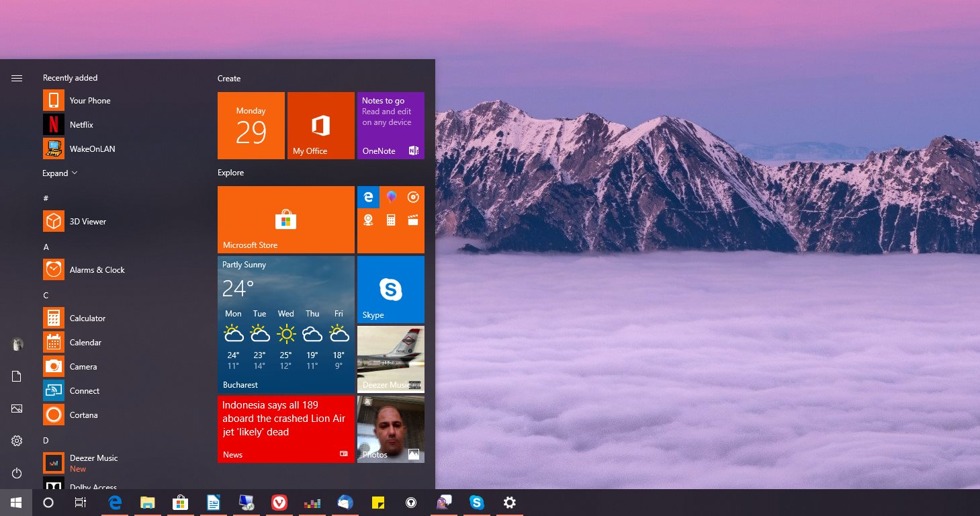Open Task View on the taskbar
980x516 pixels.
pos(81,503)
